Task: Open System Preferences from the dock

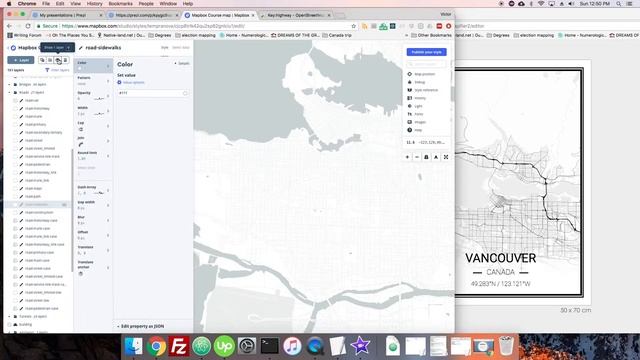Action: pos(247,346)
